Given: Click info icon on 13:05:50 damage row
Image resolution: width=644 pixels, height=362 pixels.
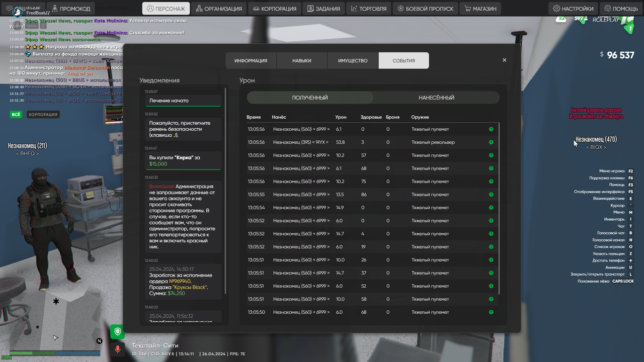Looking at the screenshot, I should tap(491, 312).
